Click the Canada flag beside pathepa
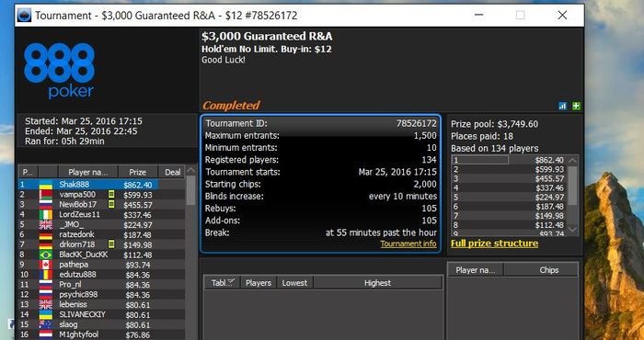The image size is (644, 340). [x=46, y=265]
